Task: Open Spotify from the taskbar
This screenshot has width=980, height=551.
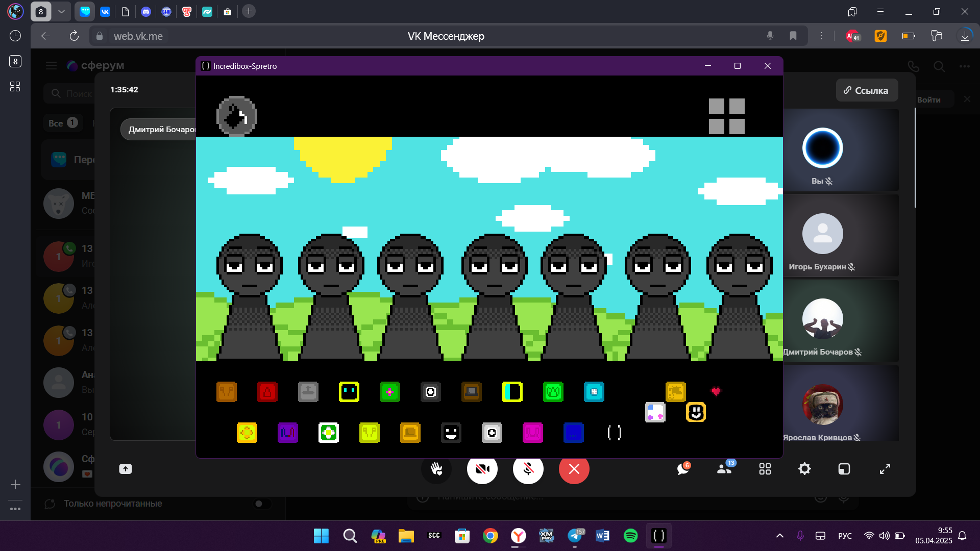Action: click(631, 536)
